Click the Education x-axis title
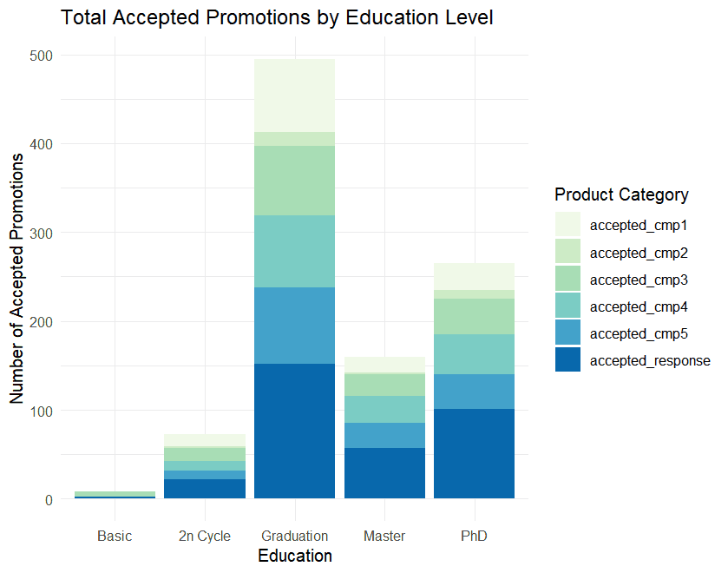This screenshot has height=573, width=728. pos(295,556)
